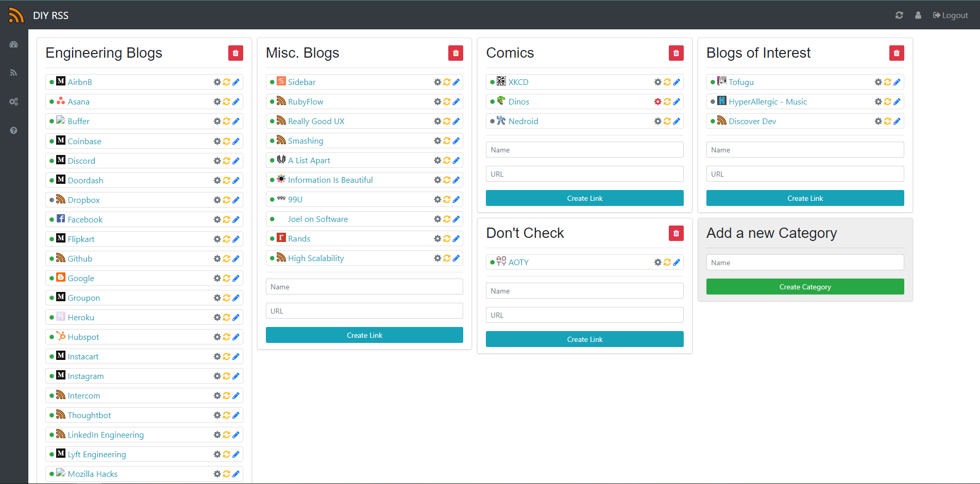Focus the Name field in Misc. Blogs
The width and height of the screenshot is (980, 484).
(364, 287)
